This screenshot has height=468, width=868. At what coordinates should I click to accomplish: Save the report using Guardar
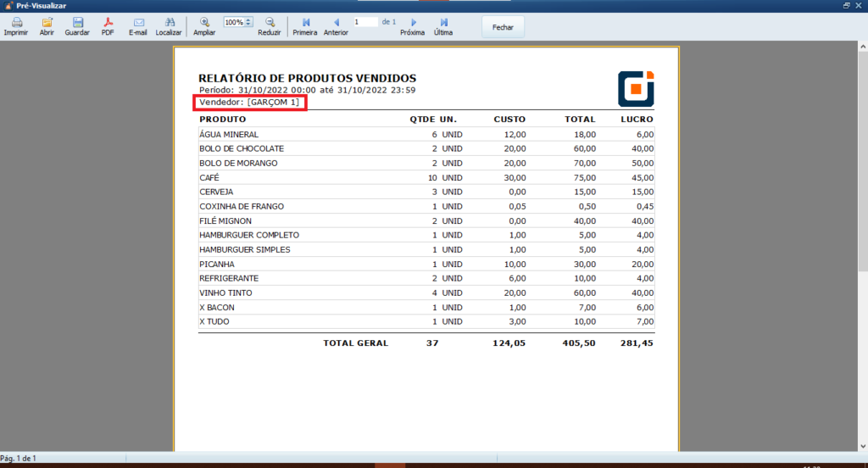[x=77, y=24]
